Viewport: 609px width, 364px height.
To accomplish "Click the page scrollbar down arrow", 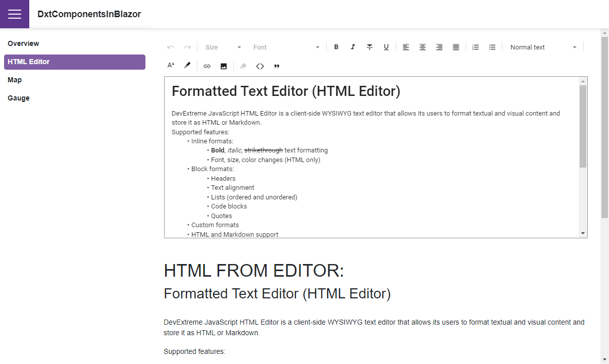I will point(604,359).
